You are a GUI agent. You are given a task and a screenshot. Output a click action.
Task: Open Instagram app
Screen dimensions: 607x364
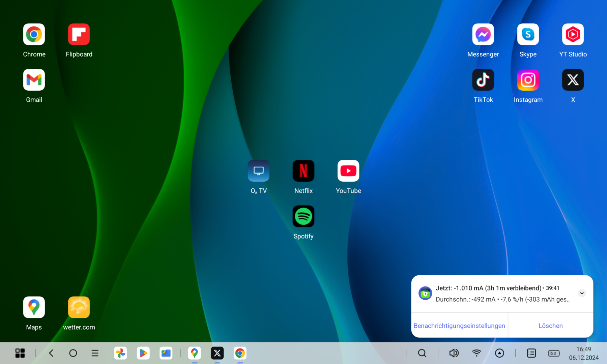tap(528, 80)
